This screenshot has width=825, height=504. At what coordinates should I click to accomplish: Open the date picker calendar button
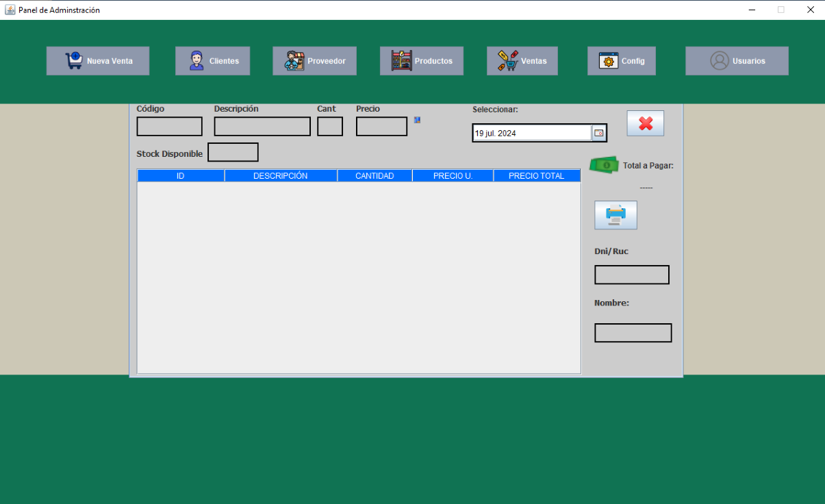598,133
